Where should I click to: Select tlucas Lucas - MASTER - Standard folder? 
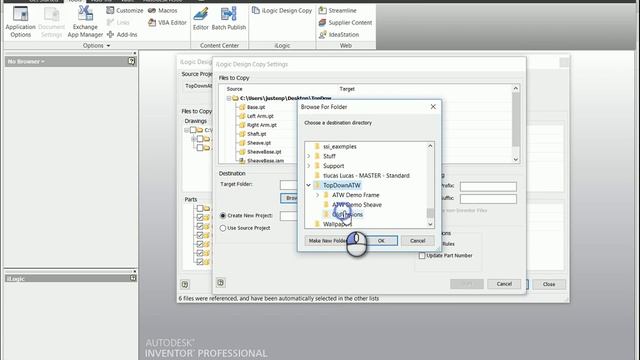coord(366,176)
